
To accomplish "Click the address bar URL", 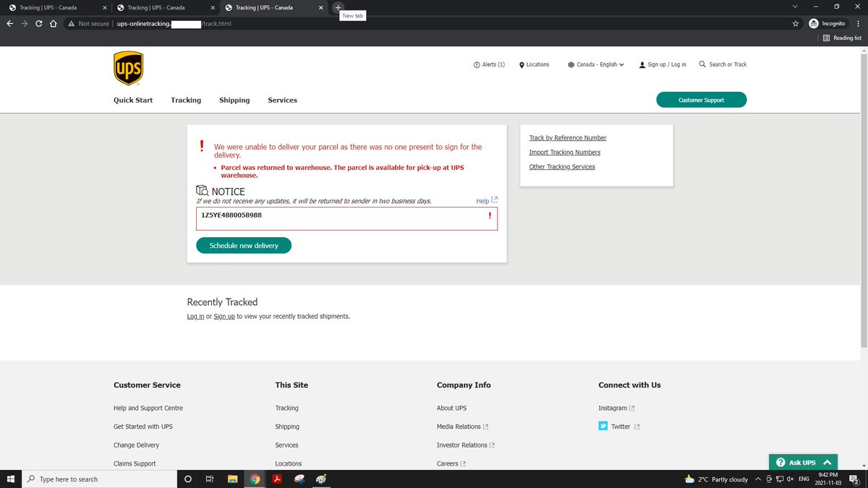I will (x=174, y=23).
